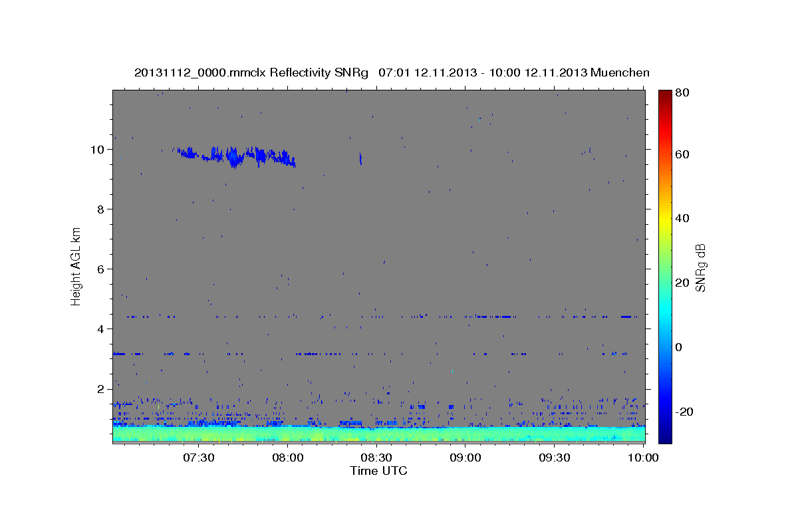Click the 08:30 time tick label
798x532 pixels.
click(377, 458)
